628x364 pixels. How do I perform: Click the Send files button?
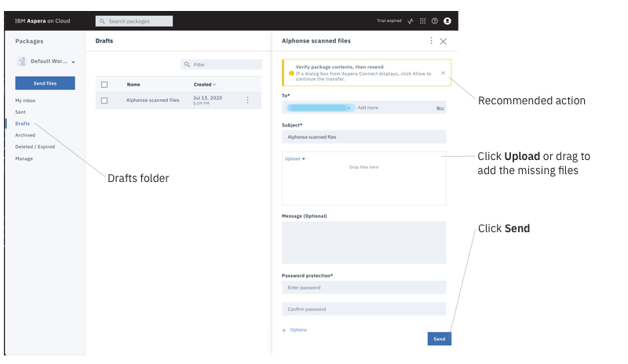pos(46,83)
